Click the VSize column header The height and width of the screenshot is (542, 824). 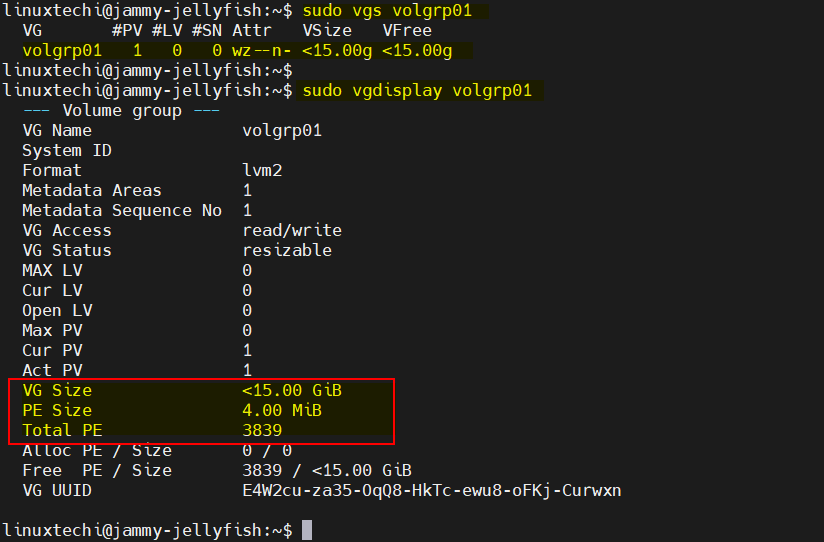(327, 30)
